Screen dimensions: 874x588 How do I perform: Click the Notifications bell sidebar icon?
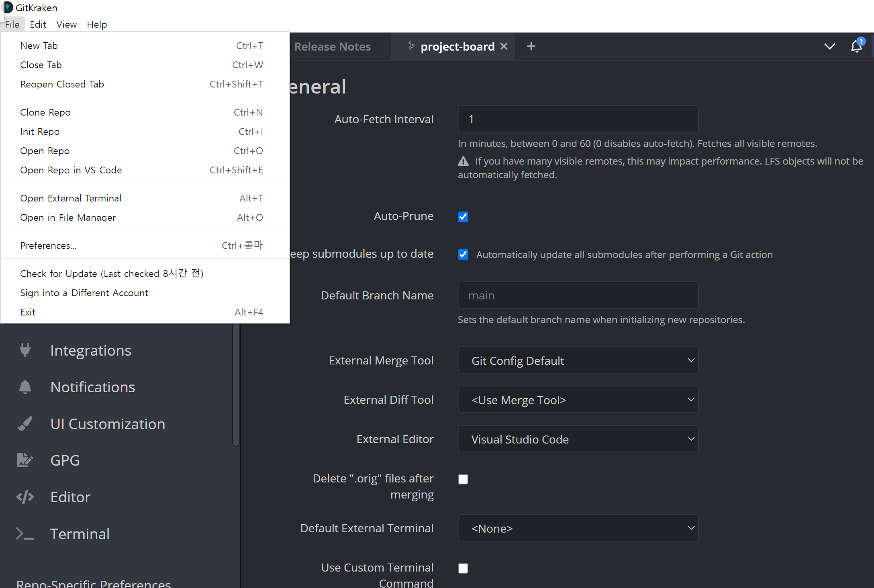[25, 387]
